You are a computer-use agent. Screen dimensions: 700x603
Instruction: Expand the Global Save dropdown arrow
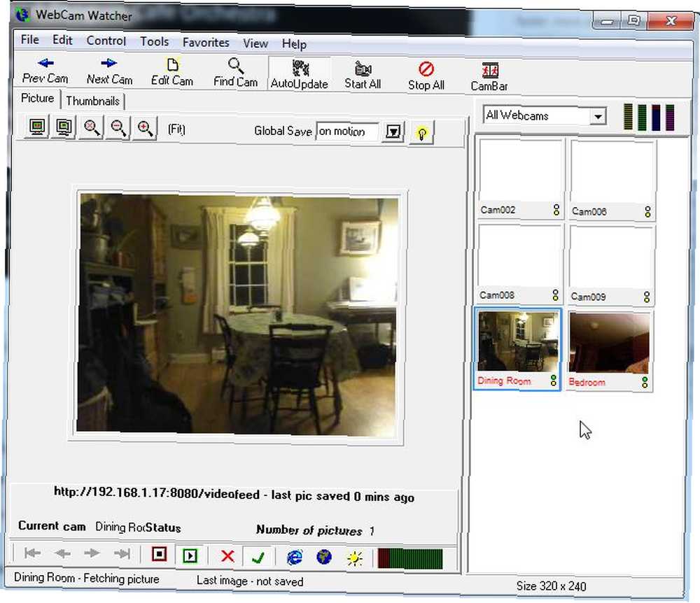pos(393,132)
